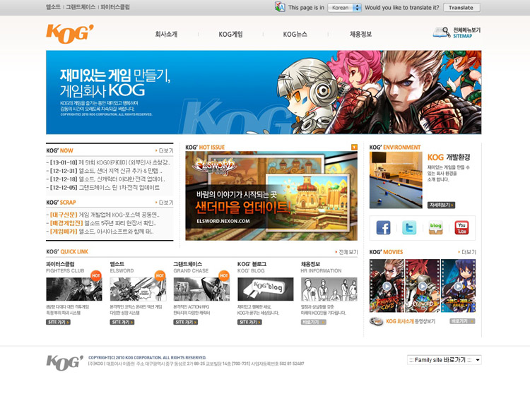Image resolution: width=530 pixels, height=420 pixels.
Task: Open the 12-12-31 news item
Action: [104, 171]
